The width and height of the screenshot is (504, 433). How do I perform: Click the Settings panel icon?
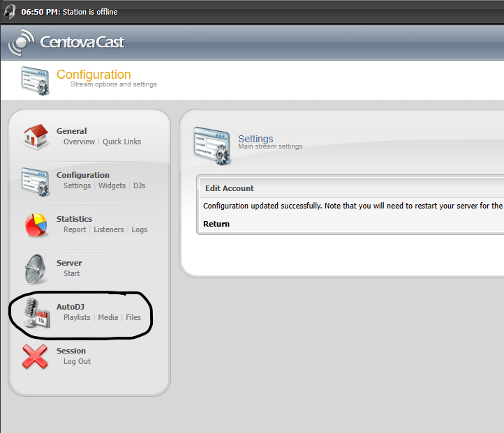[212, 146]
